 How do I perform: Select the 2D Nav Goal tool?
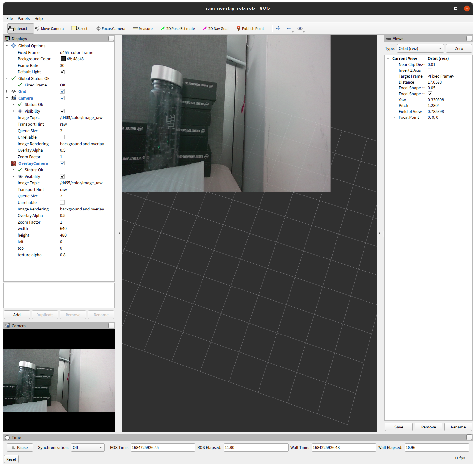pyautogui.click(x=216, y=28)
